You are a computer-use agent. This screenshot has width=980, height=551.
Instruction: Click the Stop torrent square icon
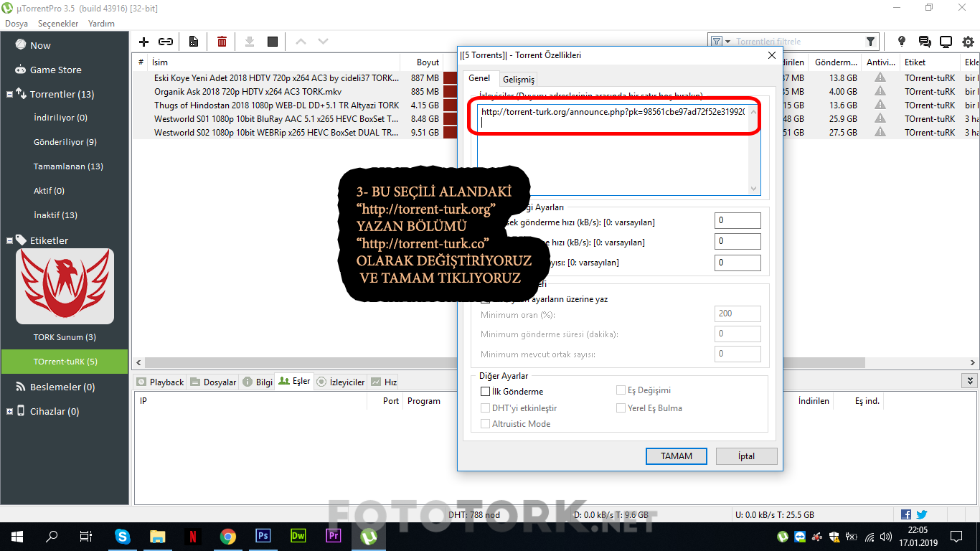tap(273, 42)
